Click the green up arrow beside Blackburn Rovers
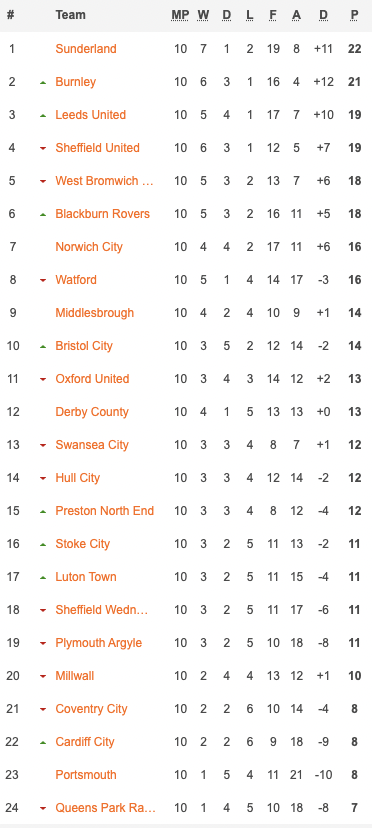Viewport: 372px width, 828px height. coord(43,214)
